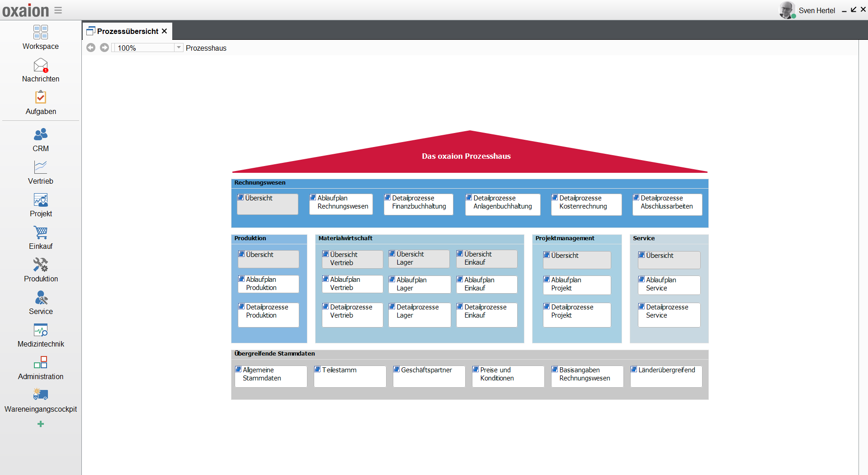Open Übersicht box in Service section
The width and height of the screenshot is (868, 475).
coord(669,260)
